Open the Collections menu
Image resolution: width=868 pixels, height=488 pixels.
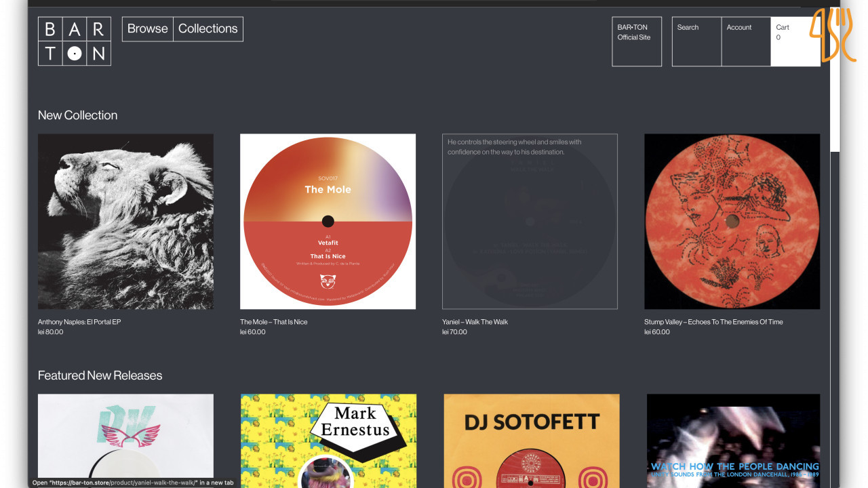208,29
